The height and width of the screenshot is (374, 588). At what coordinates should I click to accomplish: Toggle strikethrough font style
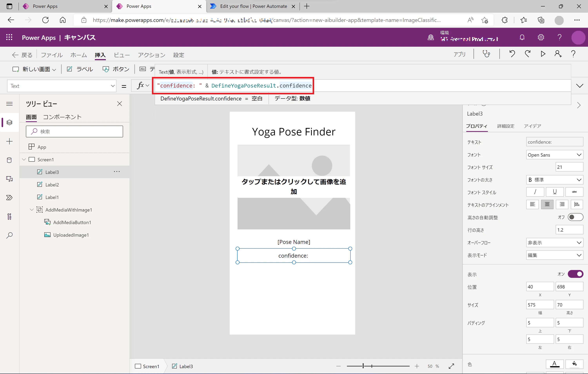coord(574,192)
